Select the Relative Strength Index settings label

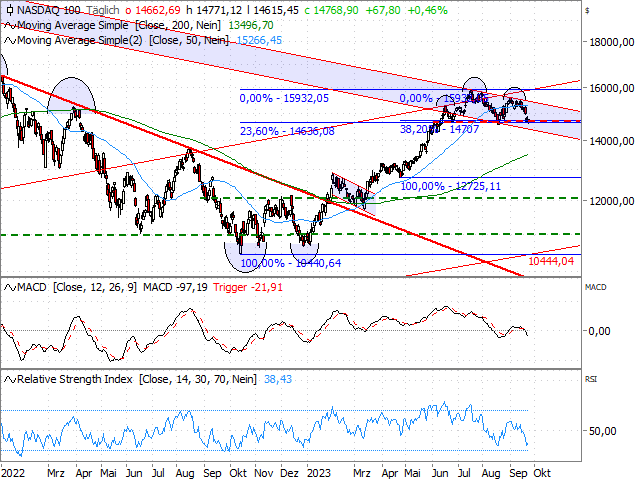point(137,379)
